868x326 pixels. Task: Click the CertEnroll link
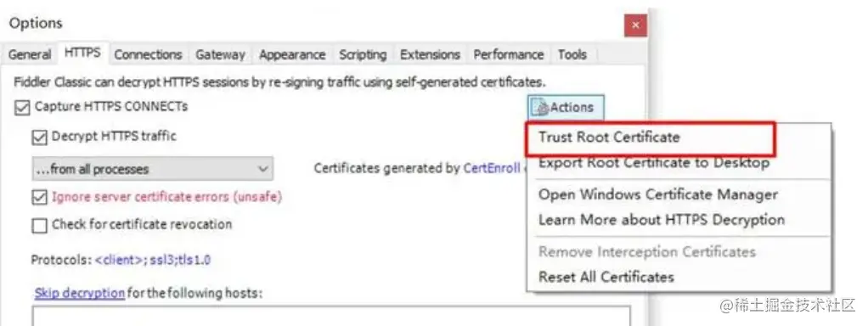492,168
